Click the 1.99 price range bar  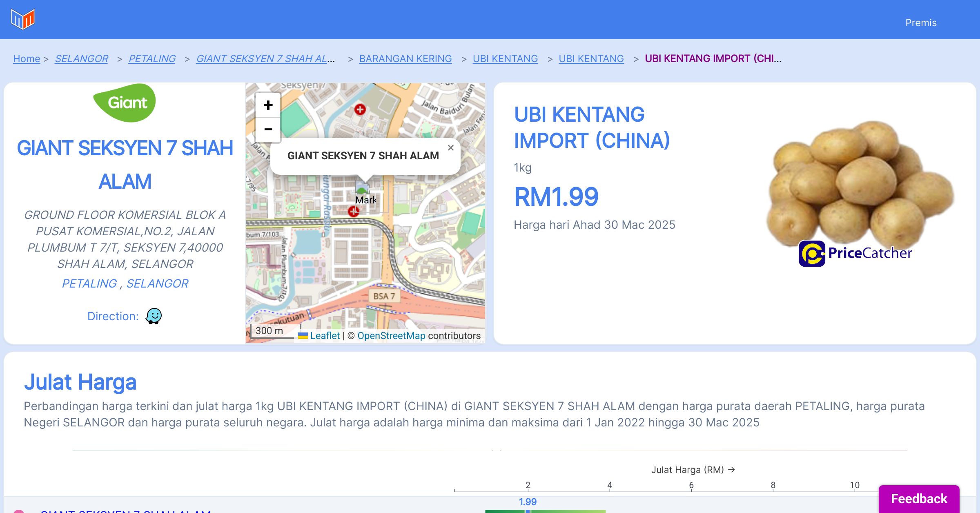pyautogui.click(x=545, y=511)
